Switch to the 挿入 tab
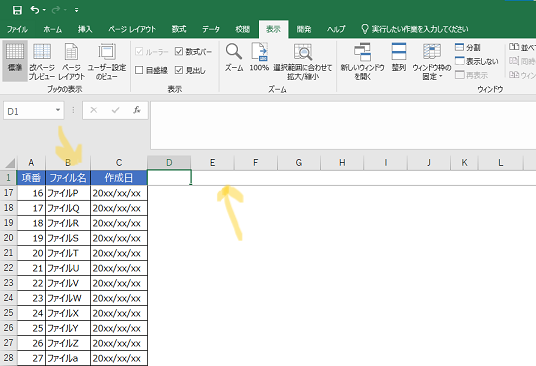 pyautogui.click(x=85, y=29)
